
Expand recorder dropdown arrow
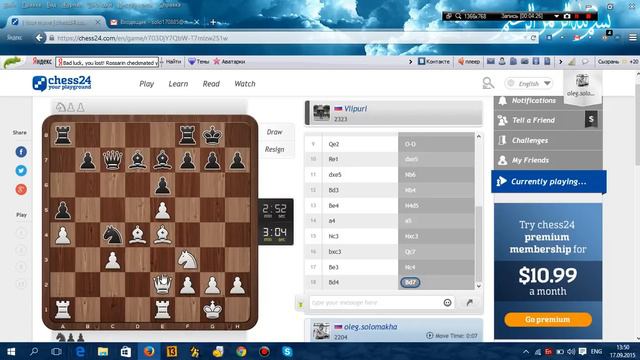click(556, 16)
